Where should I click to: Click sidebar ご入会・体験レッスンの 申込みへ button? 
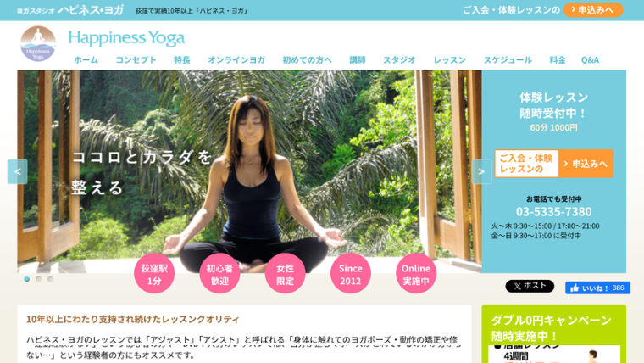pos(553,164)
